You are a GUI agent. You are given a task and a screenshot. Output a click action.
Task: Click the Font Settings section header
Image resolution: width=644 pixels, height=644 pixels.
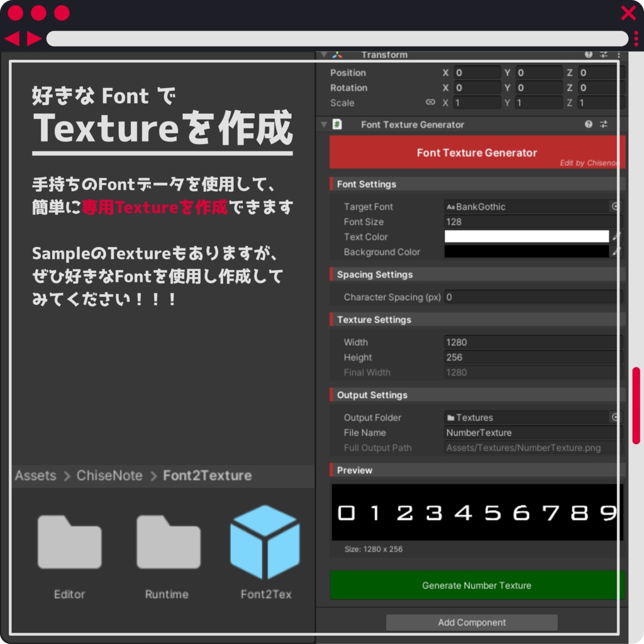tap(477, 184)
